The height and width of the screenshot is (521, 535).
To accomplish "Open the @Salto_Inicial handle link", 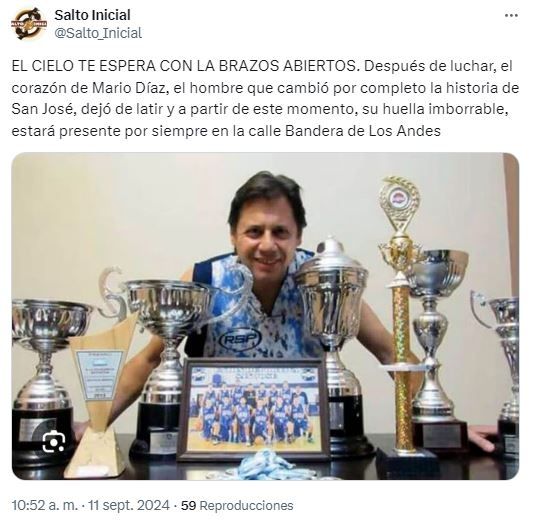I will (x=98, y=33).
